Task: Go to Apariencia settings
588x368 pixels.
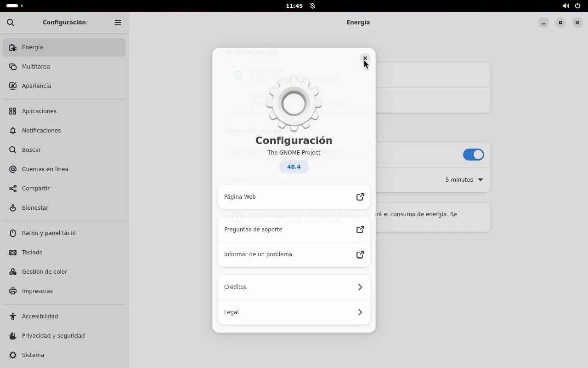Action: (64, 86)
